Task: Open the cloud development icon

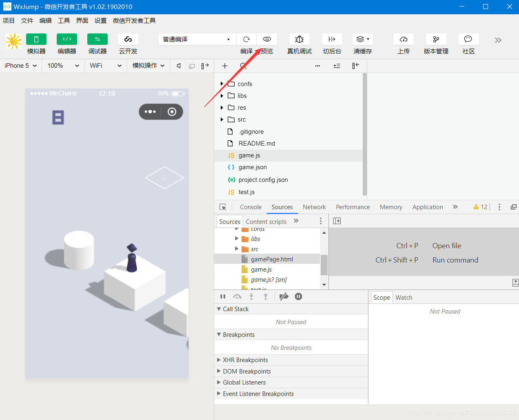Action: 128,39
